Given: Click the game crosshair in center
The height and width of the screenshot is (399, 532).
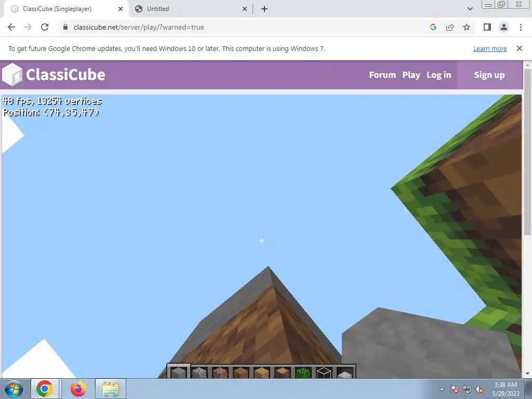Looking at the screenshot, I should [262, 241].
